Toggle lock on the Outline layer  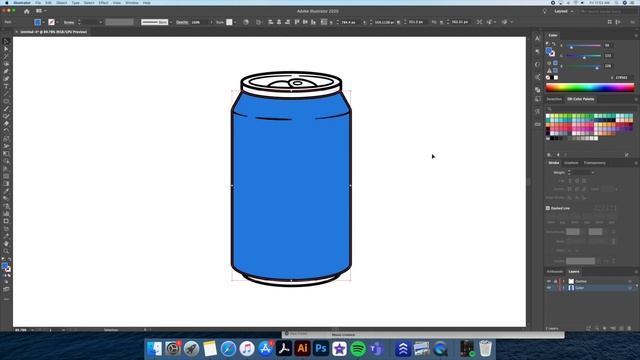[x=555, y=281]
